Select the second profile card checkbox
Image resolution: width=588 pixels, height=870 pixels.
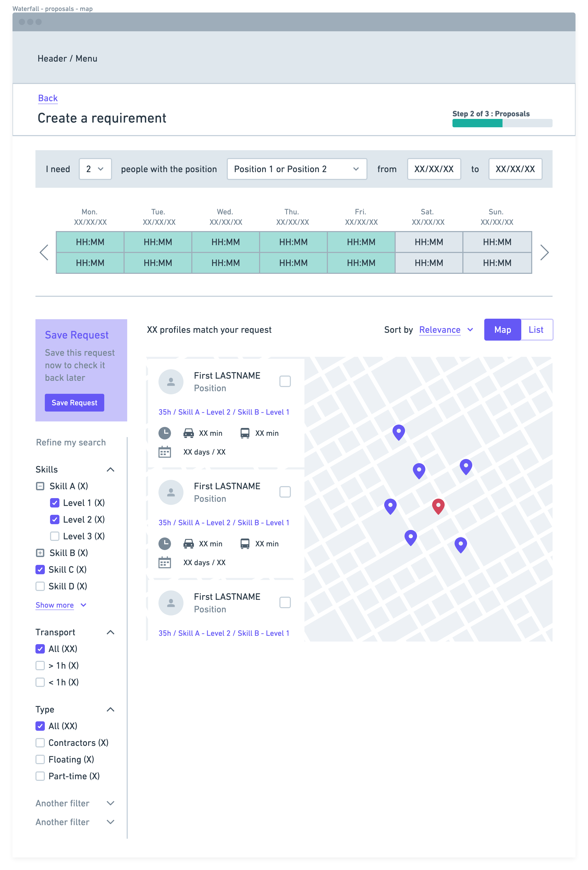[x=285, y=492]
